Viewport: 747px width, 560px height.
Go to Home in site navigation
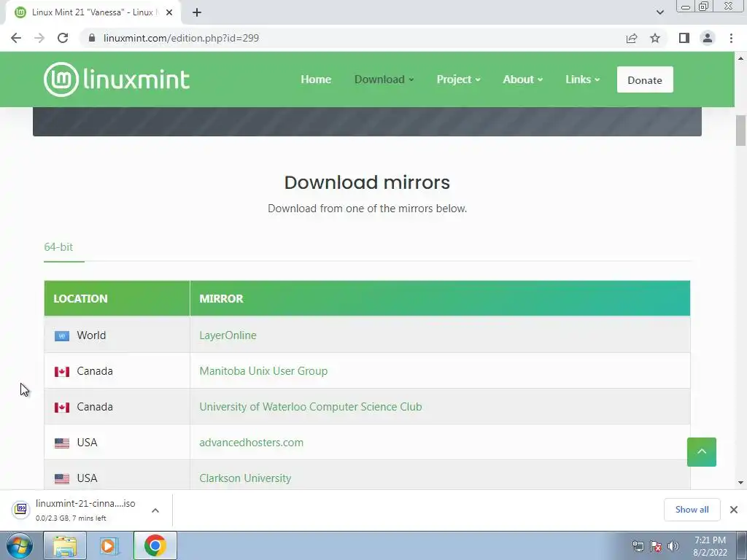coord(316,79)
